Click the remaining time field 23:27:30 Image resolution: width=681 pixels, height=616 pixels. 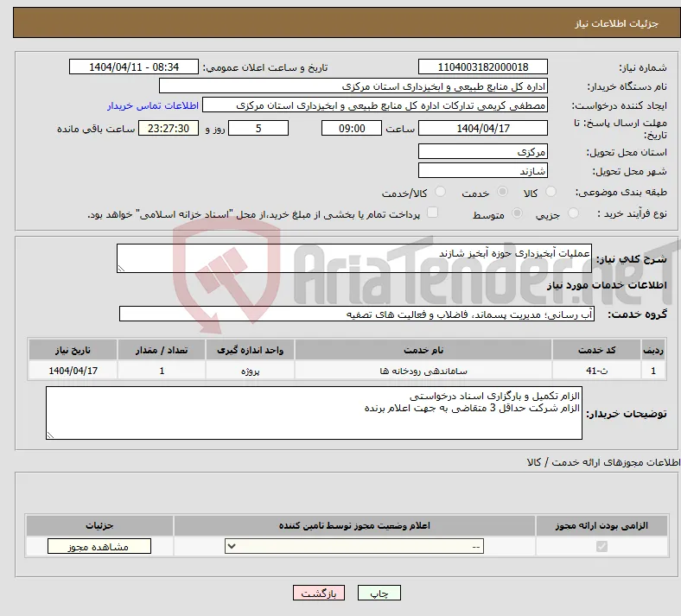point(169,128)
